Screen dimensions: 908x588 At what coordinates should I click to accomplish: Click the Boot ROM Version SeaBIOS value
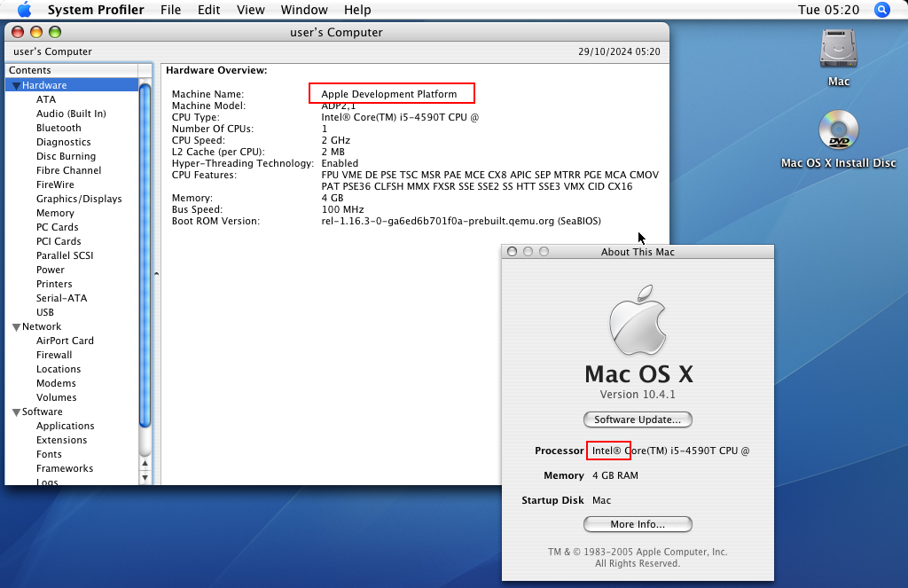click(x=461, y=222)
